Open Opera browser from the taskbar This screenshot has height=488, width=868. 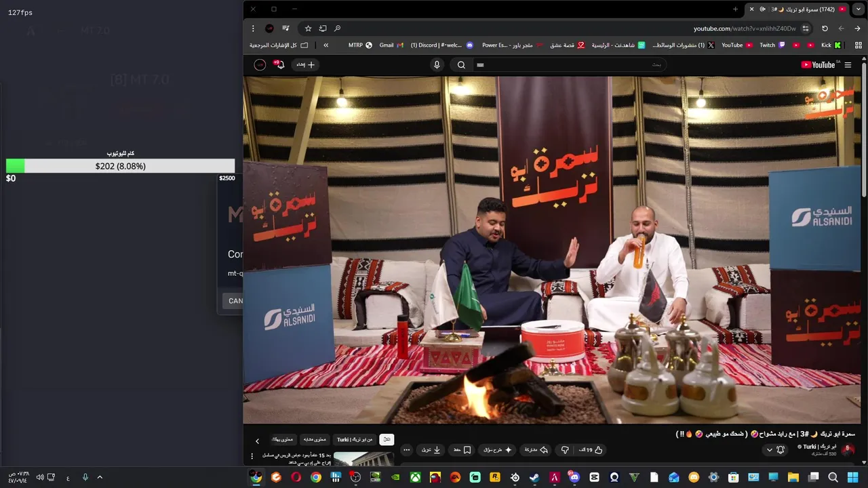[296, 477]
